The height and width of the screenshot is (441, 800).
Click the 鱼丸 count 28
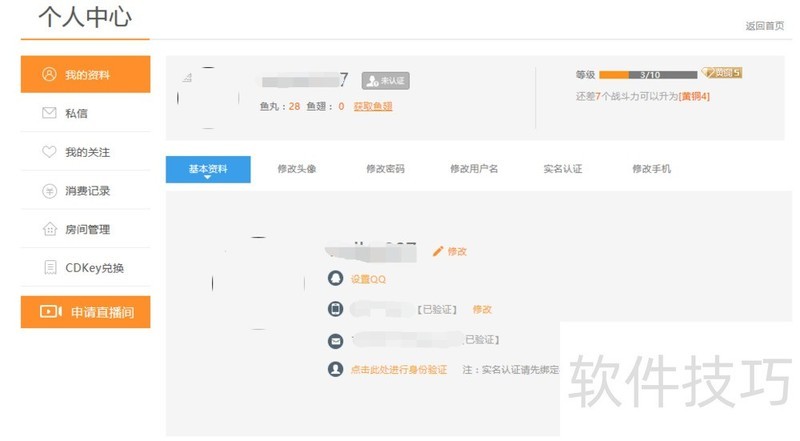tap(294, 106)
